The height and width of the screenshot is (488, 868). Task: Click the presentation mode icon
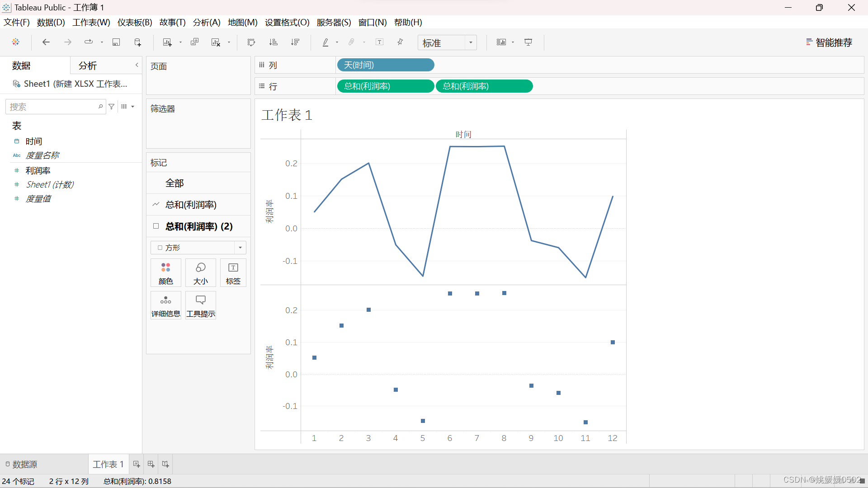528,42
